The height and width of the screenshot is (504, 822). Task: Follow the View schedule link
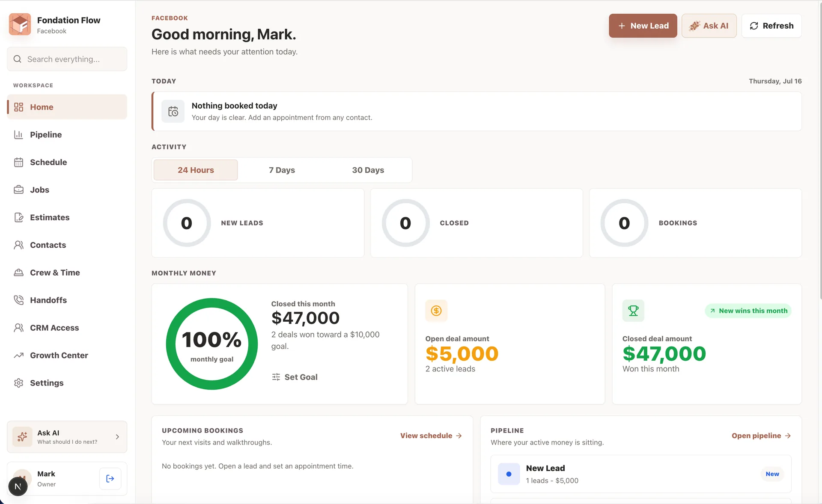431,436
